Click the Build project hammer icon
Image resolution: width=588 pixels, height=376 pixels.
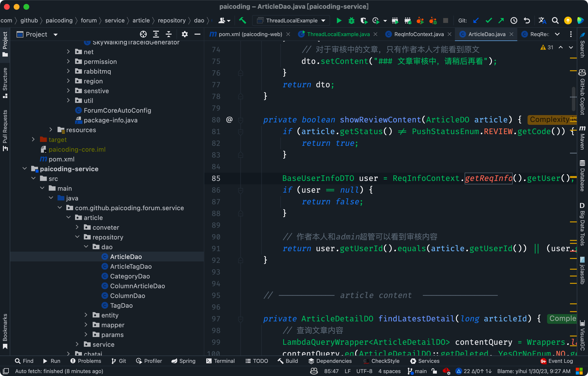click(x=243, y=20)
